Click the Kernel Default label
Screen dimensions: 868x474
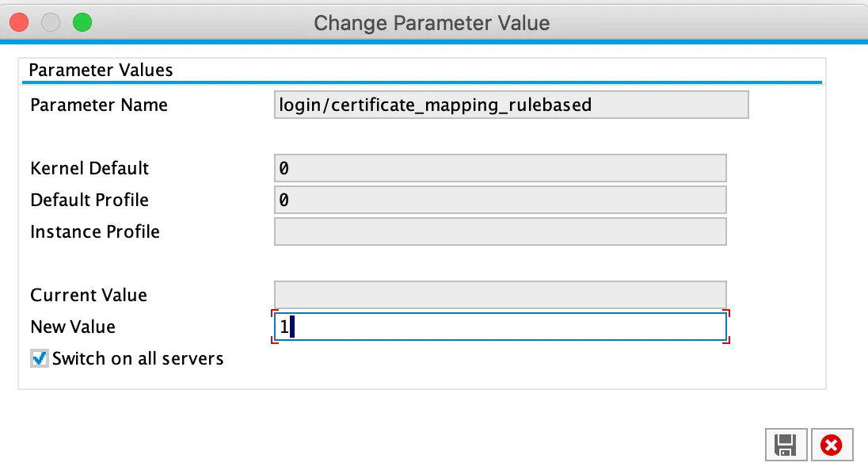coord(89,169)
